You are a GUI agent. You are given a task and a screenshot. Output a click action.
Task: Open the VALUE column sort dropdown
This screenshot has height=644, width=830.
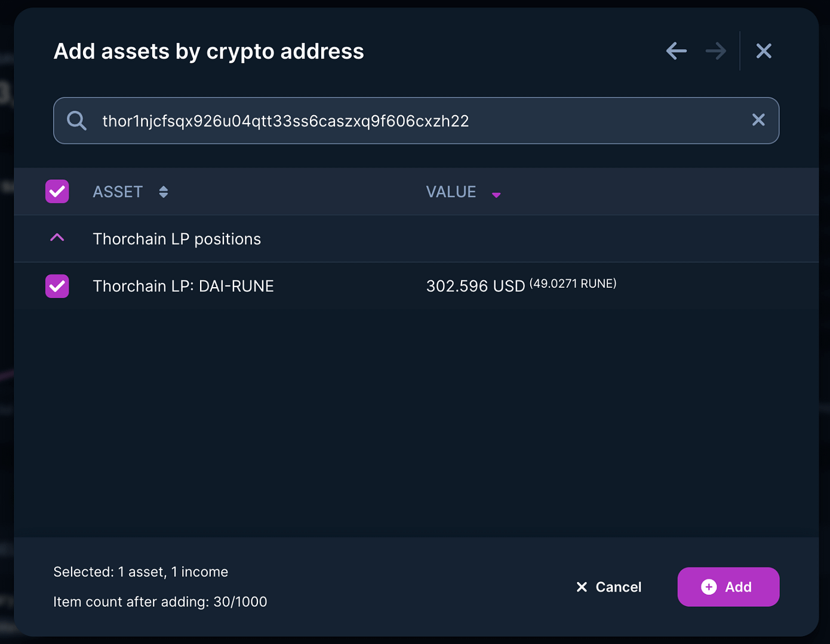tap(497, 194)
